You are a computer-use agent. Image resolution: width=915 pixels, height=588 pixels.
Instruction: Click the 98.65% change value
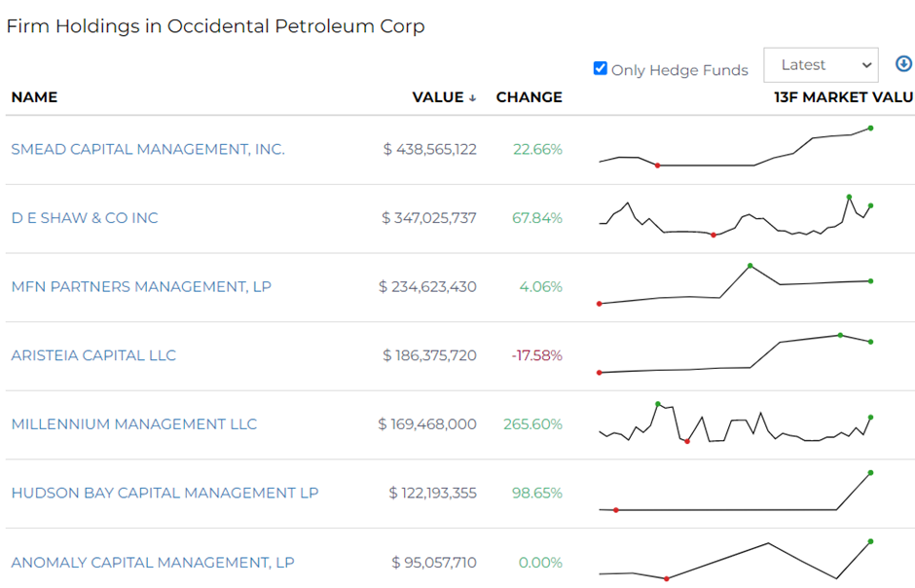click(537, 493)
